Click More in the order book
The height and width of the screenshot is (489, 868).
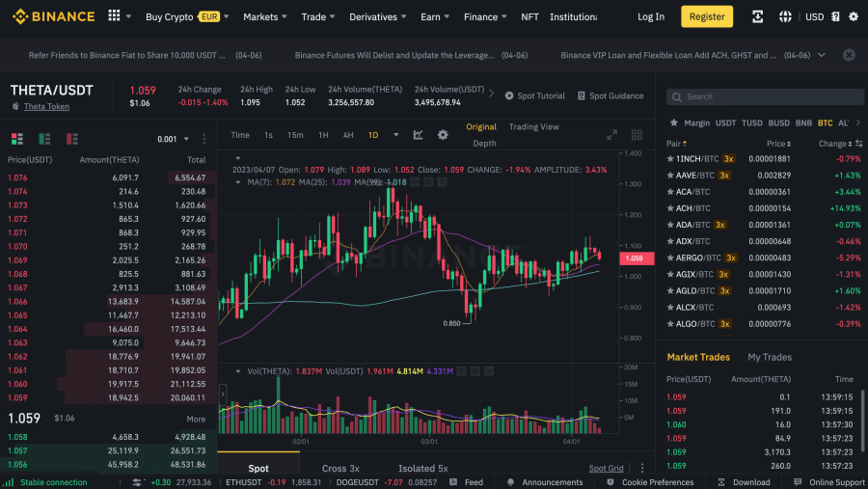tap(196, 419)
